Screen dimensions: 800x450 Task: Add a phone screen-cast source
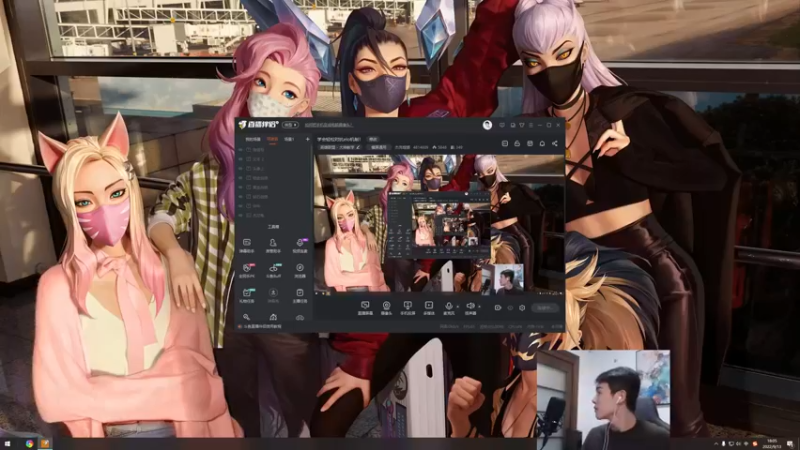[407, 308]
